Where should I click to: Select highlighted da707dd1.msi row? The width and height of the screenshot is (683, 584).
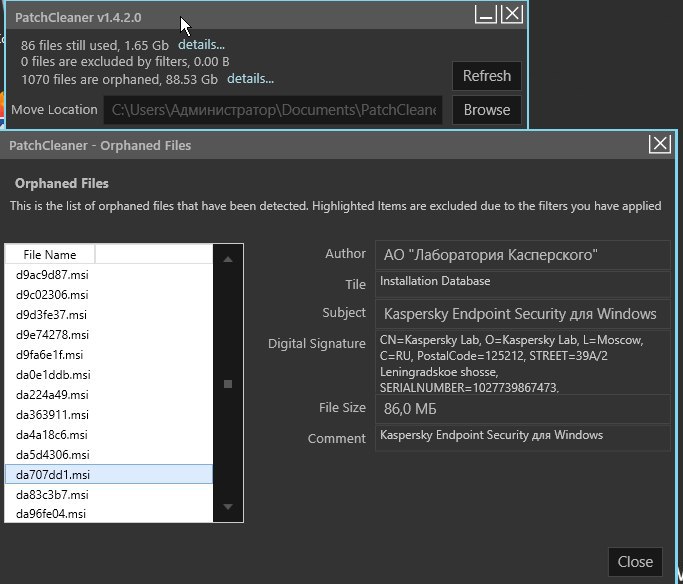108,474
